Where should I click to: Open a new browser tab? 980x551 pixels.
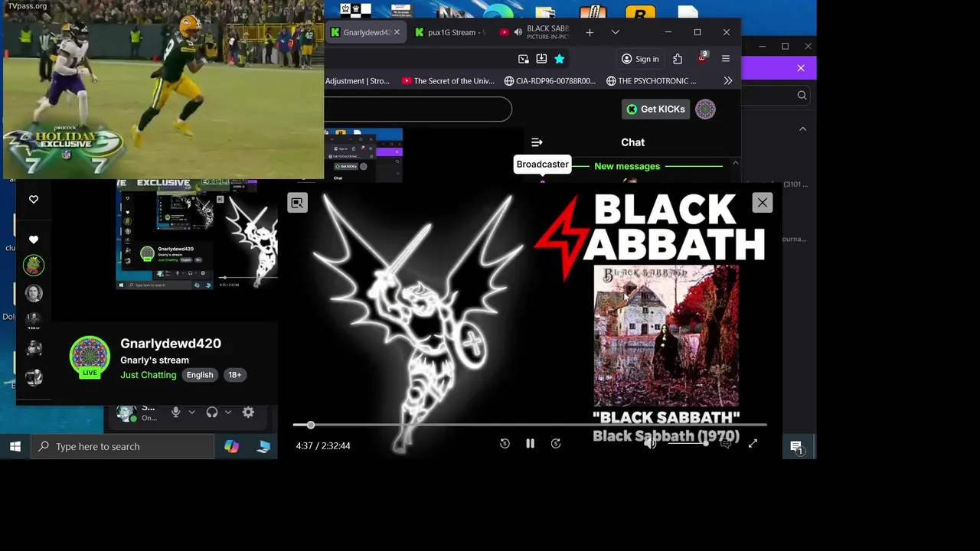click(590, 32)
